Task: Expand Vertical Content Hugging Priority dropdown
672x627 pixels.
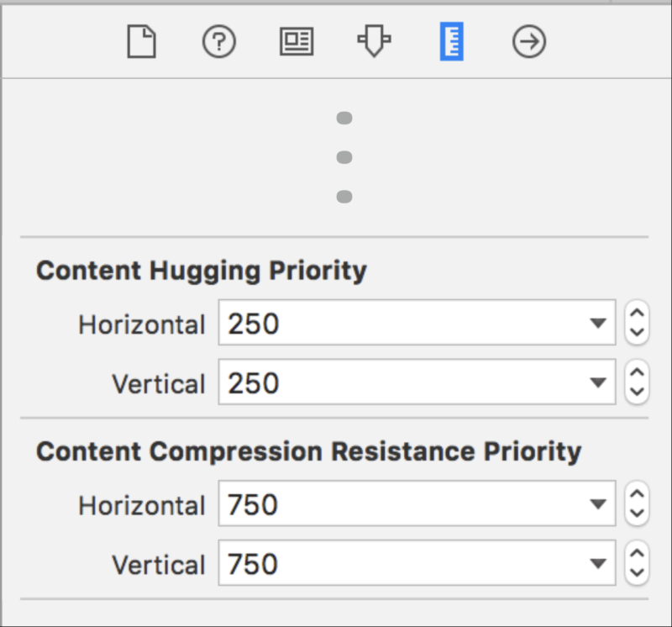Action: [597, 383]
